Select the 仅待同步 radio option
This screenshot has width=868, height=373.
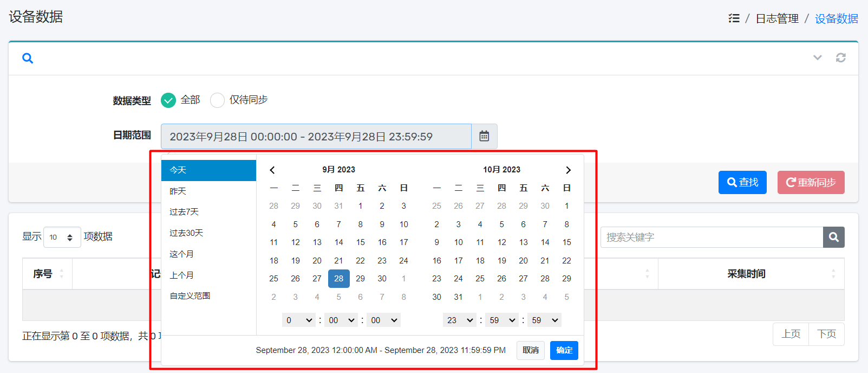[217, 100]
